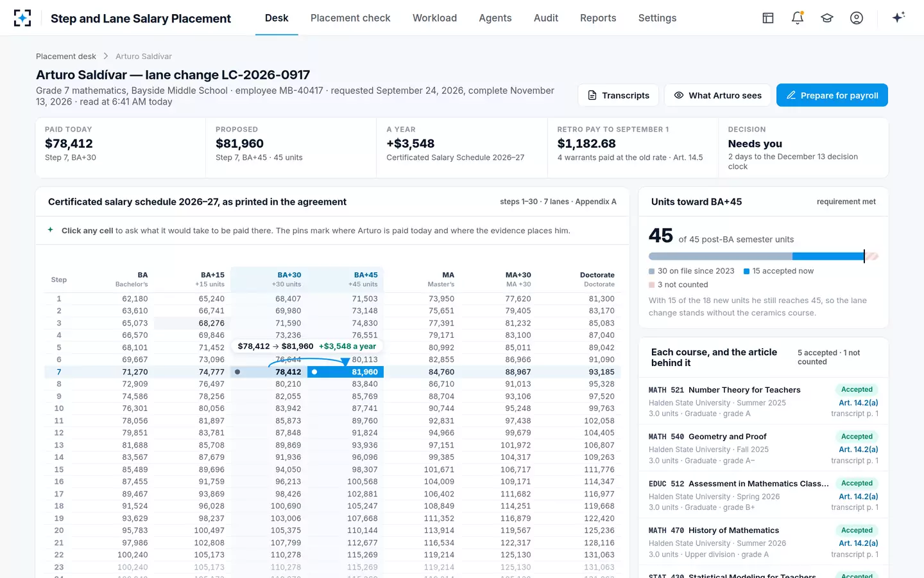Screen dimensions: 924x578
Task: Click the 30 on file gray legend swatch
Action: click(652, 271)
